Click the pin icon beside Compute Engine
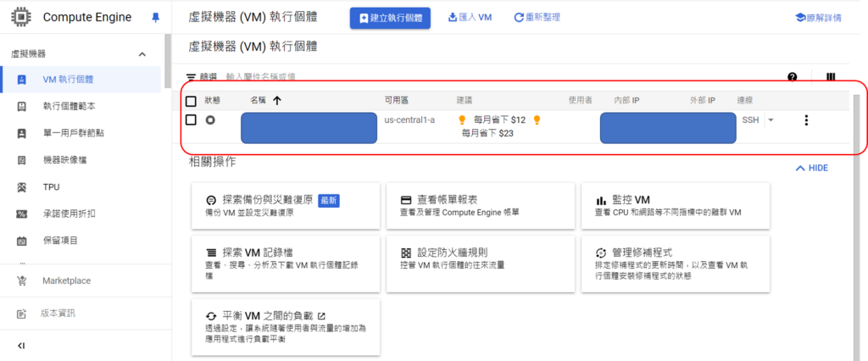This screenshot has width=868, height=361. point(154,17)
